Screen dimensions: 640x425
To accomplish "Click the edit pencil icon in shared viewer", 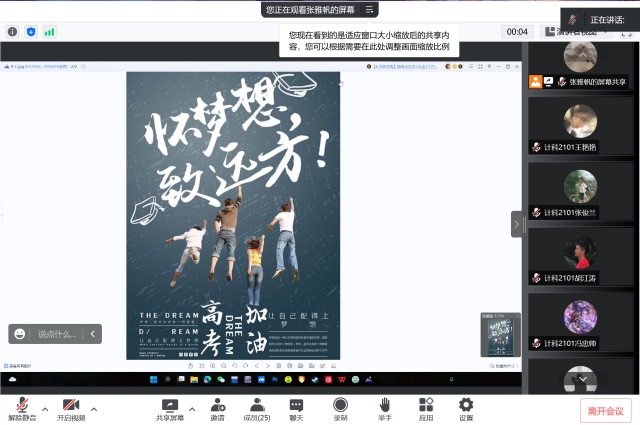I will (x=322, y=366).
